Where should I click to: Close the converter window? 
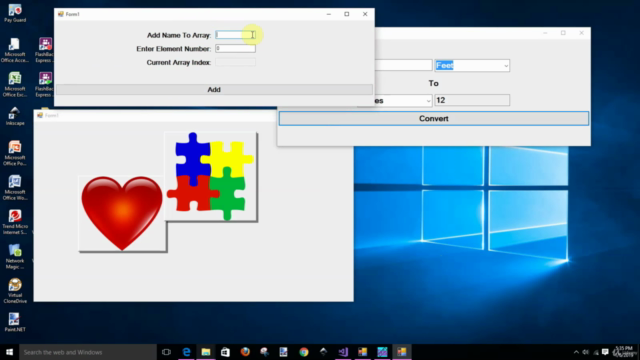pos(581,33)
